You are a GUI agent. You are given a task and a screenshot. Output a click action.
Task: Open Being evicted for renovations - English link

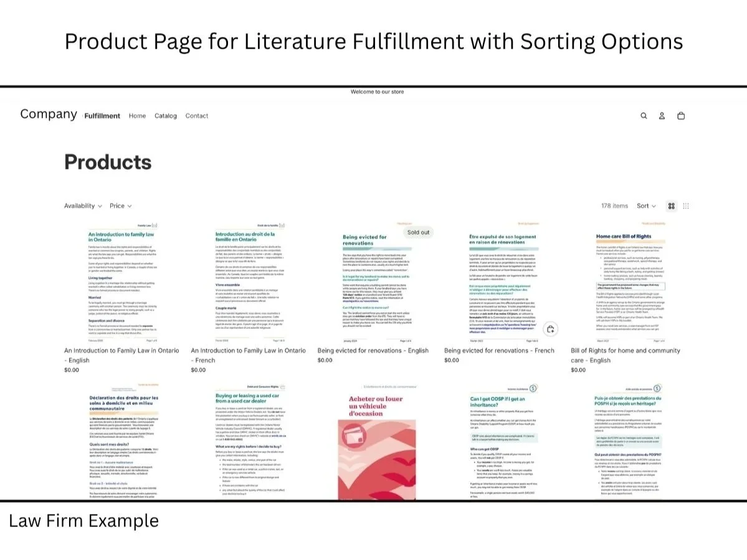(x=373, y=351)
